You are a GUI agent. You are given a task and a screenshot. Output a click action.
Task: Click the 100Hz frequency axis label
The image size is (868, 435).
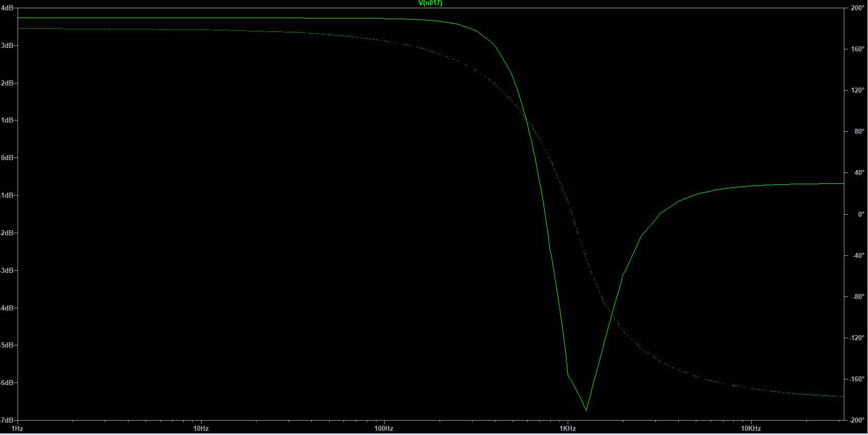pyautogui.click(x=384, y=428)
